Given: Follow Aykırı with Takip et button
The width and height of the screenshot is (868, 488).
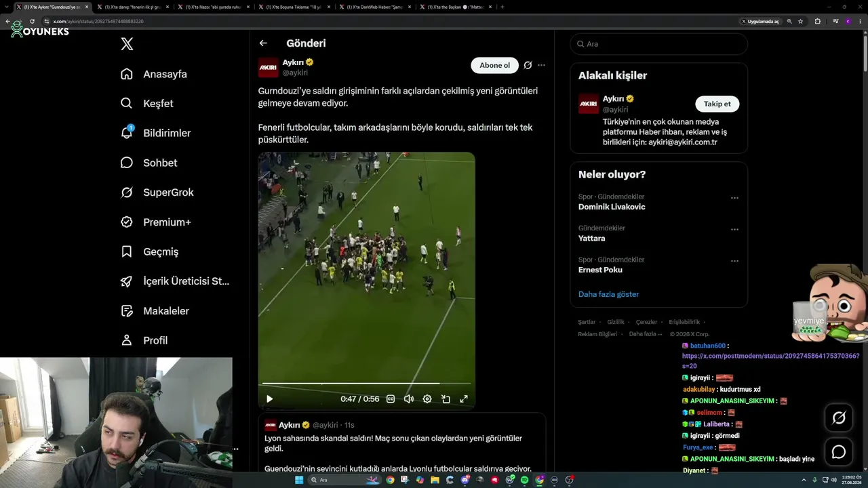Looking at the screenshot, I should [717, 104].
